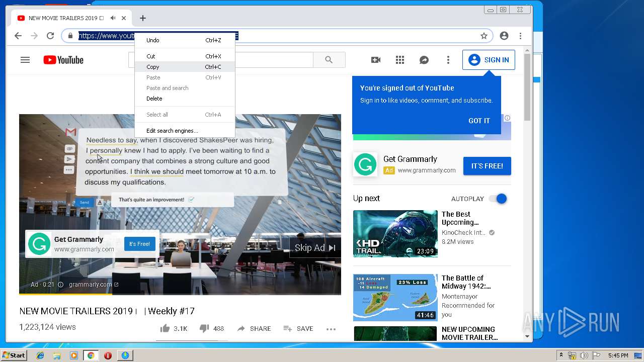The width and height of the screenshot is (644, 362).
Task: Mute the tab via the speaker icon
Action: 113,18
